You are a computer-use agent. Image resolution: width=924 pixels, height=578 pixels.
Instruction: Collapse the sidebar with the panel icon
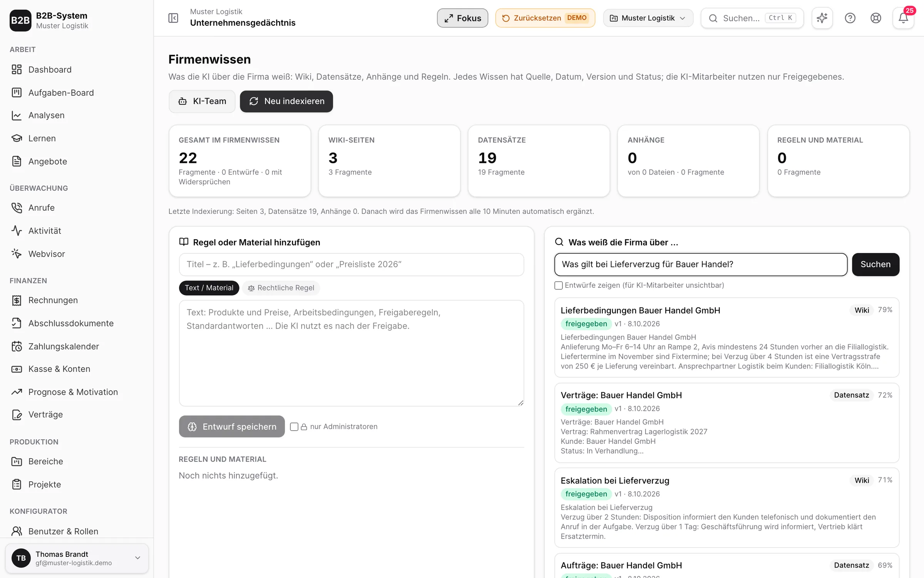click(x=173, y=18)
